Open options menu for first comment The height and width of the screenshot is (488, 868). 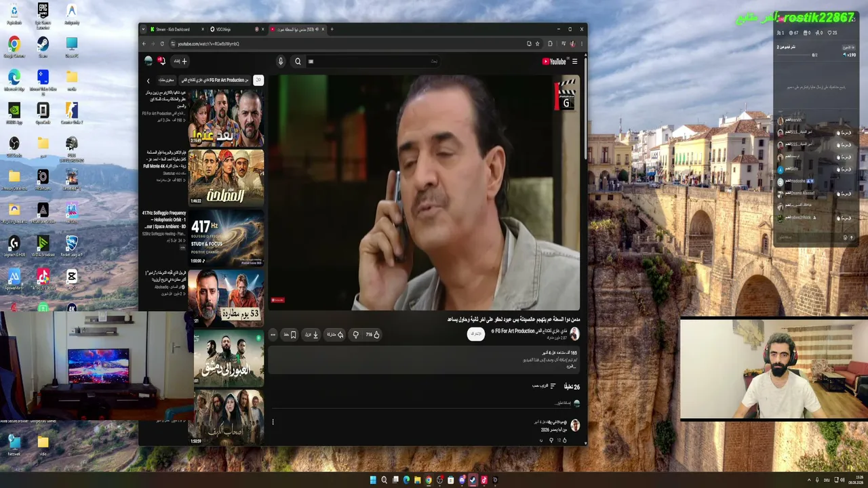(x=273, y=422)
